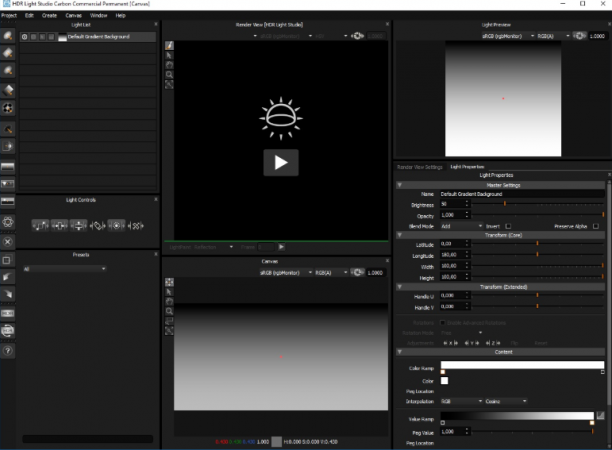Click the HDR globe render icon
Viewport: 612px width, 450px height.
(7, 331)
